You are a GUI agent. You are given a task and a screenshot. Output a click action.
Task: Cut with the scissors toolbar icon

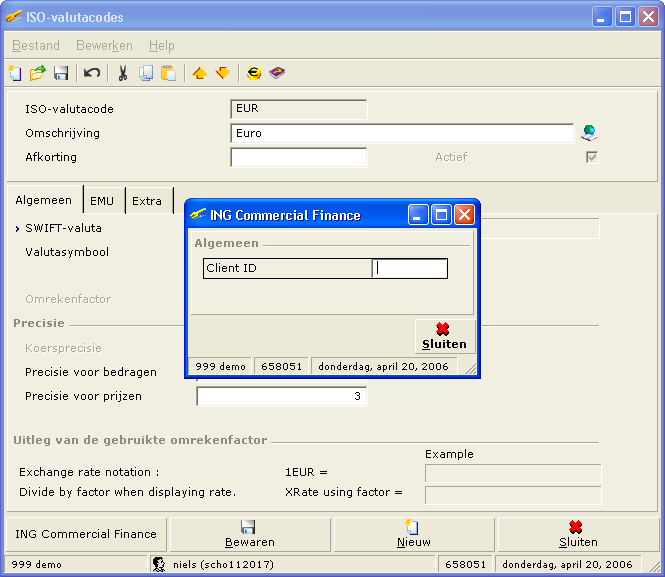point(123,73)
